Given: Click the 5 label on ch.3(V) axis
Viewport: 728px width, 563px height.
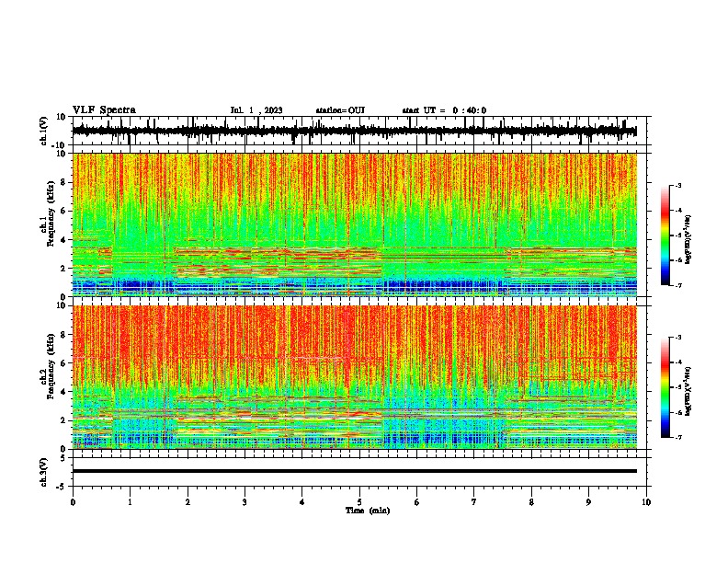Looking at the screenshot, I should tap(63, 458).
